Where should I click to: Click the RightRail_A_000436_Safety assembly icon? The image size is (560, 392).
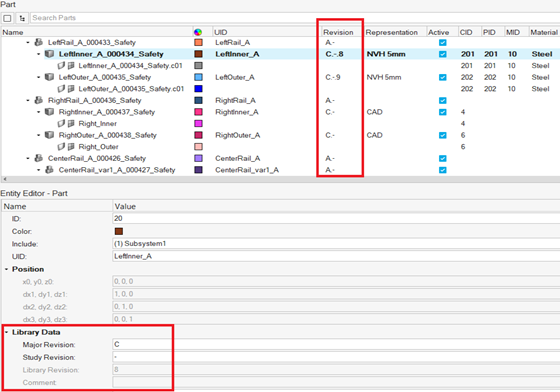(x=39, y=100)
